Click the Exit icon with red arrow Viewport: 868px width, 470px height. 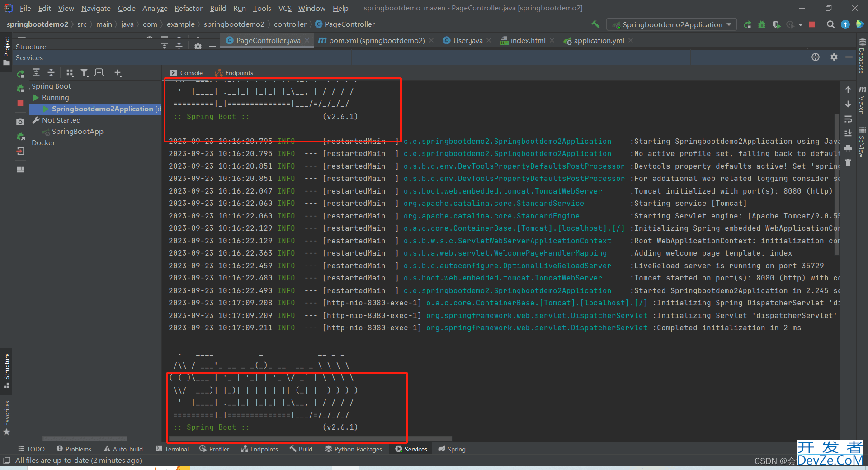20,151
